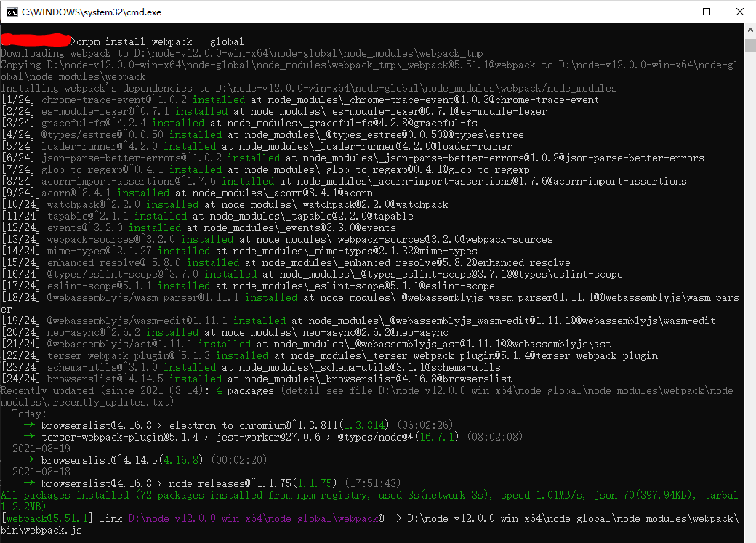Click the [12/24] events line
The image size is (756, 543).
(198, 228)
